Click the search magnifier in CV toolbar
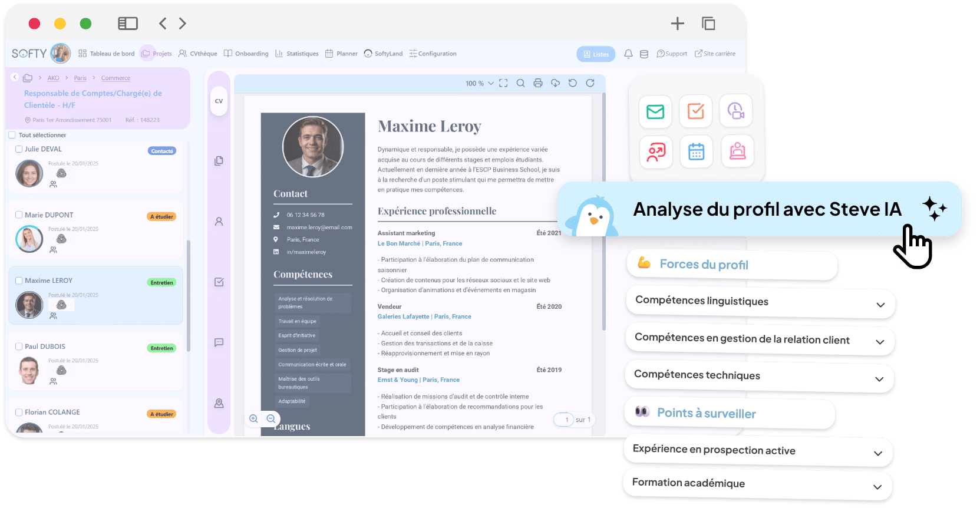This screenshot has height=508, width=980. tap(520, 83)
